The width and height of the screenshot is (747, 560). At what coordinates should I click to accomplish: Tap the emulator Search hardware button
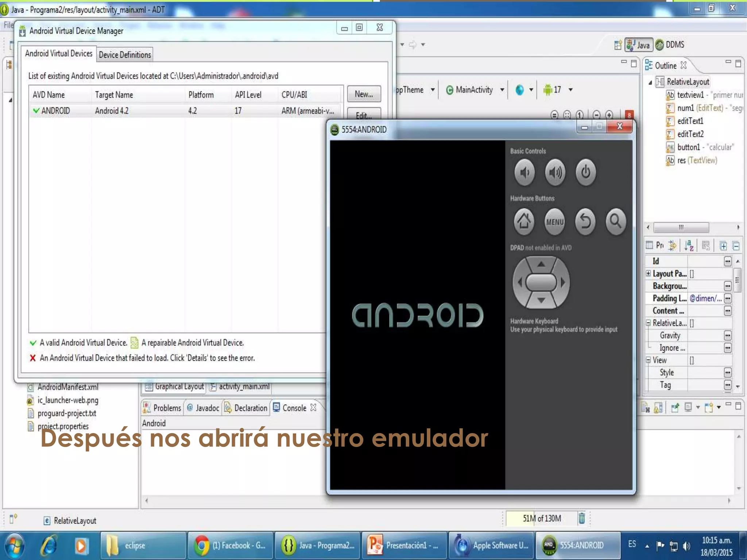[x=616, y=221]
